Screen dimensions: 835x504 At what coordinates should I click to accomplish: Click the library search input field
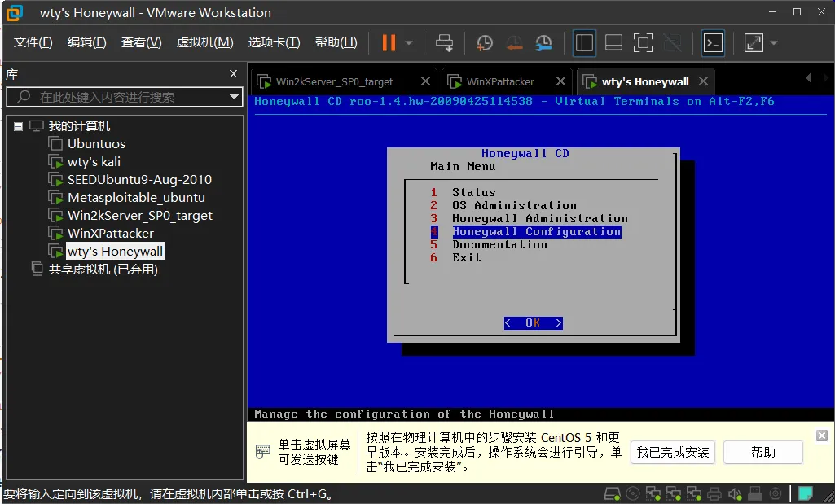(124, 97)
